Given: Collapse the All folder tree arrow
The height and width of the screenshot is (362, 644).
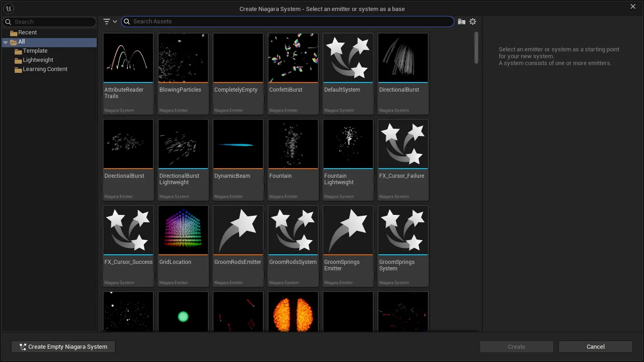Looking at the screenshot, I should click(x=5, y=42).
